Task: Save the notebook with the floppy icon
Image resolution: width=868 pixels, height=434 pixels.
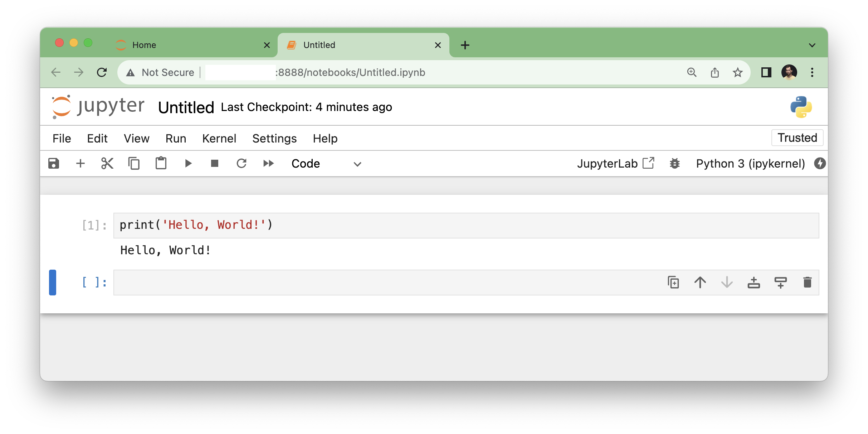Action: (54, 164)
